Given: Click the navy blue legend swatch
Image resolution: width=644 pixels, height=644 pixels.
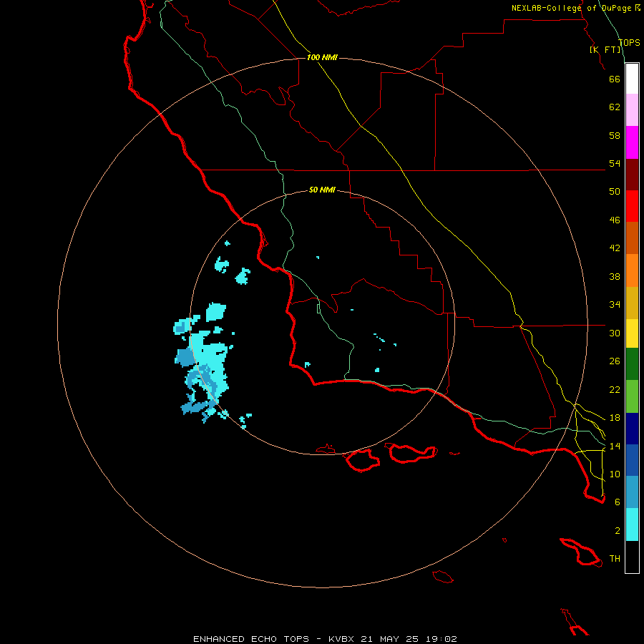Looking at the screenshot, I should 632,429.
